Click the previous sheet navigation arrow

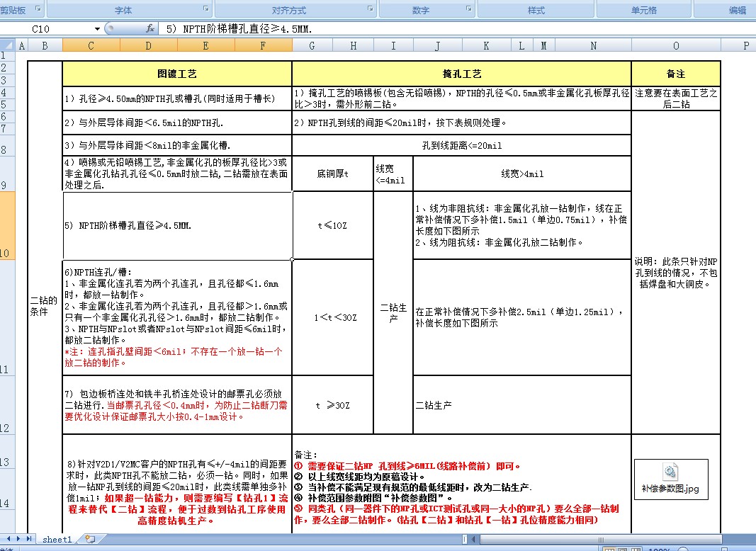[9, 539]
